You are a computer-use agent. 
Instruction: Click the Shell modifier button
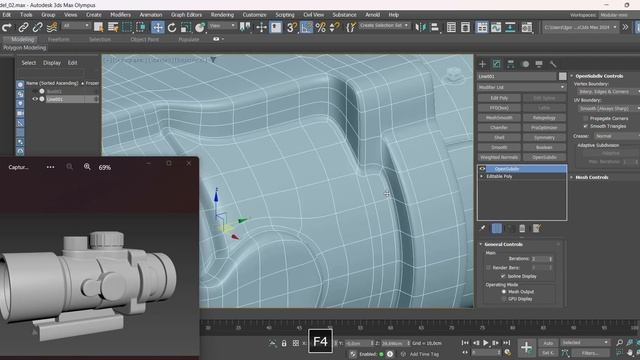coord(499,138)
